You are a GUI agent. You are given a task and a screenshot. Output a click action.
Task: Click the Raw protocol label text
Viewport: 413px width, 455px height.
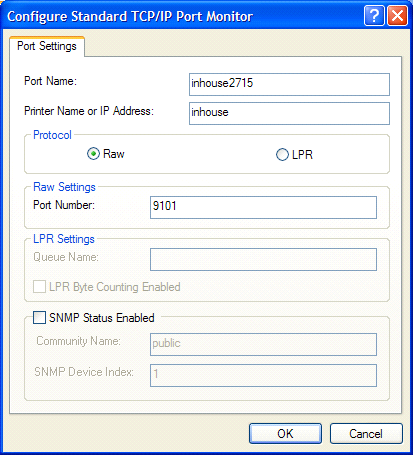(x=114, y=154)
